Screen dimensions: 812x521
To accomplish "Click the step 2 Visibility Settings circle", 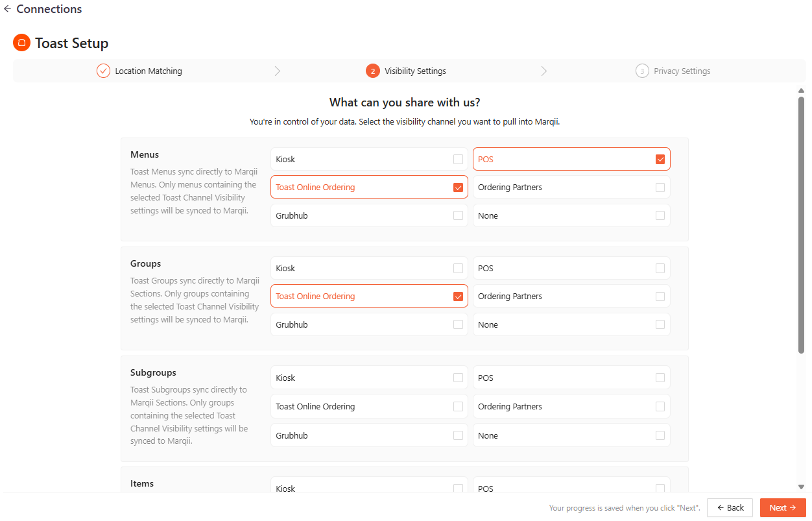I will click(372, 71).
